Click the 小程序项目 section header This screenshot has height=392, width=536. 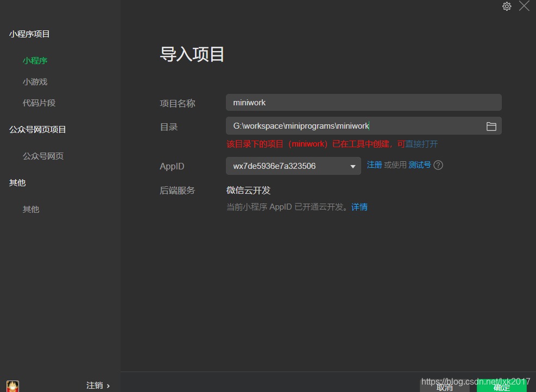coord(29,34)
